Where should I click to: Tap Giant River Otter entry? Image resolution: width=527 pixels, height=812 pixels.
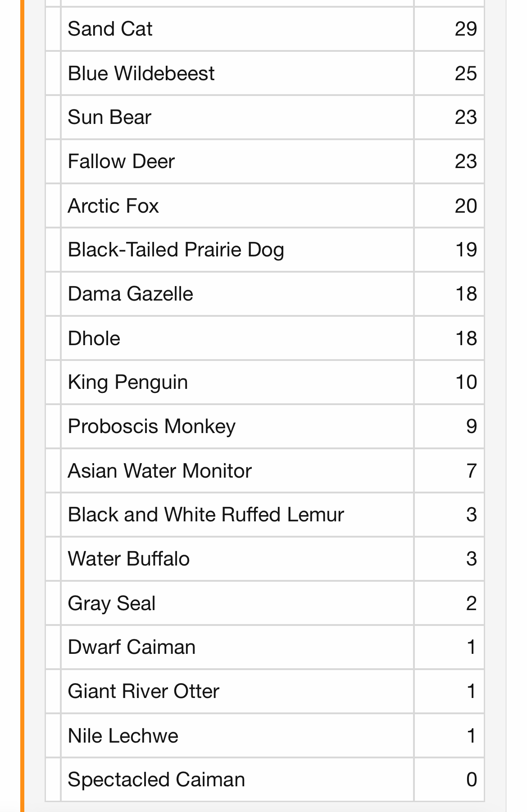click(x=265, y=691)
